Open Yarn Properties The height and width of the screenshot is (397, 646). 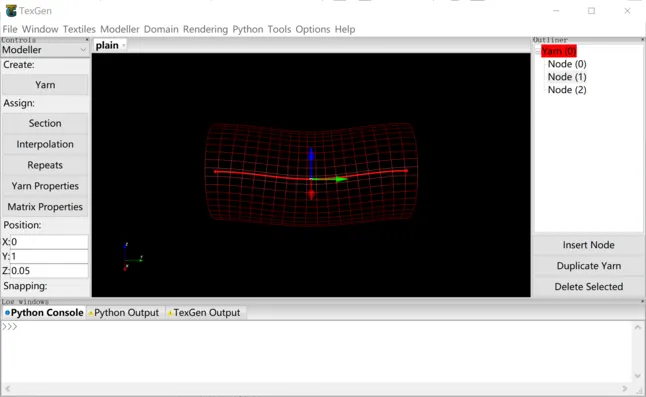click(45, 186)
